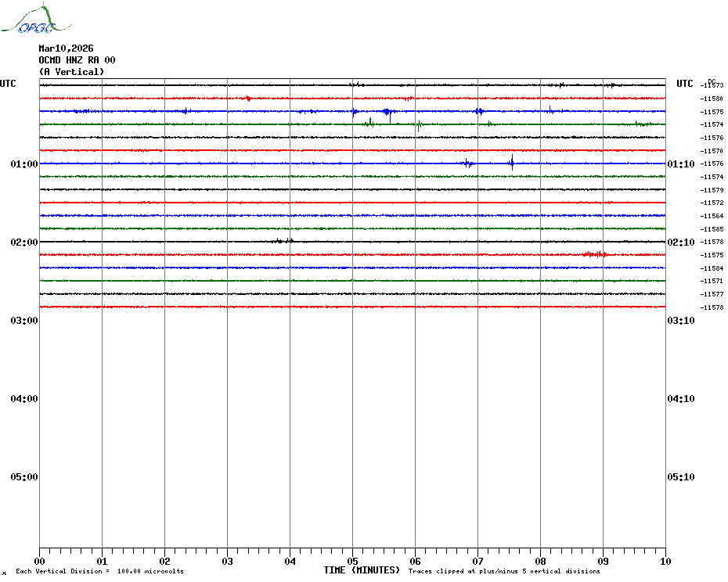The image size is (728, 582).
Task: Click the minute 02 axis tick label
Action: tap(165, 561)
